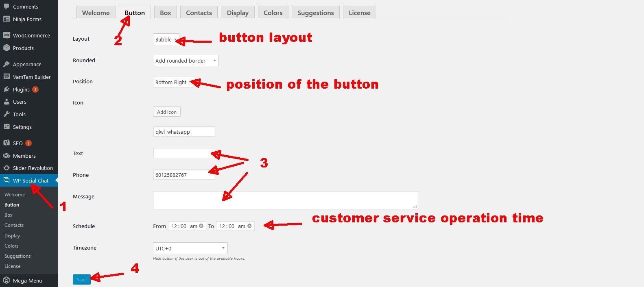The height and width of the screenshot is (287, 644).
Task: Click the Plugins plug icon
Action: (7, 89)
